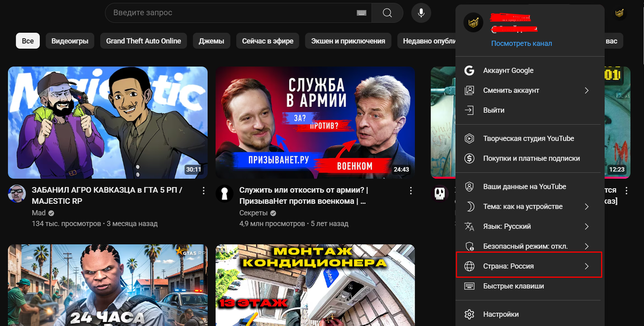Click the Секреты channel name

(x=253, y=213)
